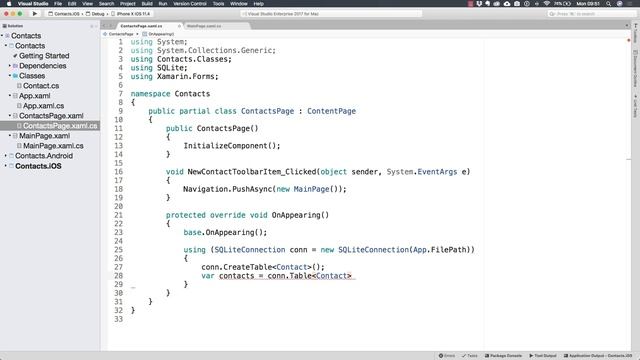Click the Dependencies folder icon

(x=15, y=66)
